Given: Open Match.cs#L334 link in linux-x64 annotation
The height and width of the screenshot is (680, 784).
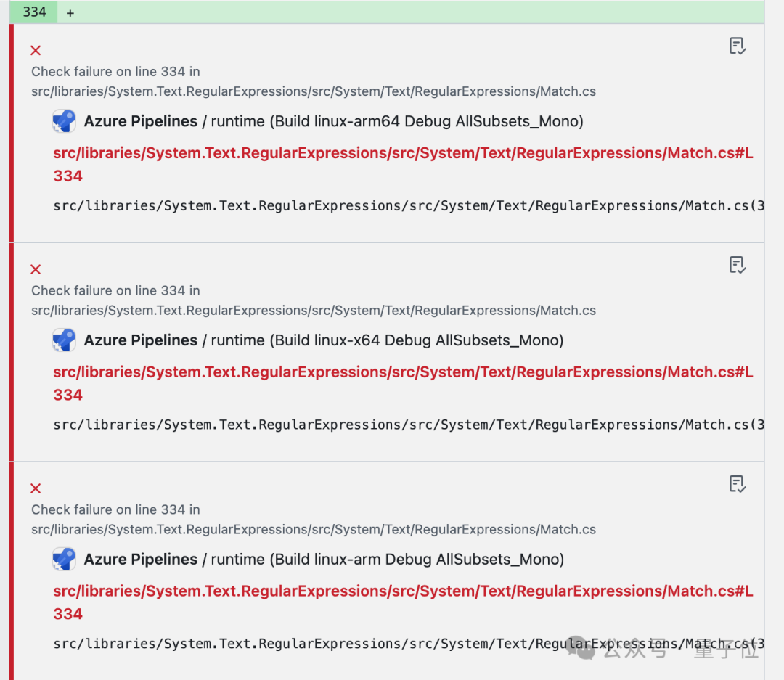Looking at the screenshot, I should [x=403, y=383].
